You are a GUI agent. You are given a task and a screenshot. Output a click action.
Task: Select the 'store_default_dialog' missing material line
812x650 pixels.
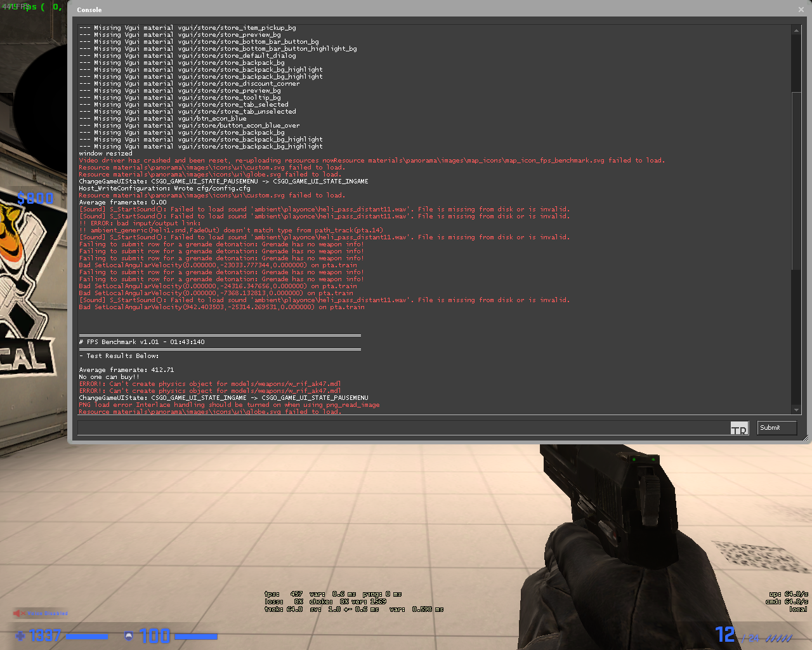pyautogui.click(x=187, y=56)
